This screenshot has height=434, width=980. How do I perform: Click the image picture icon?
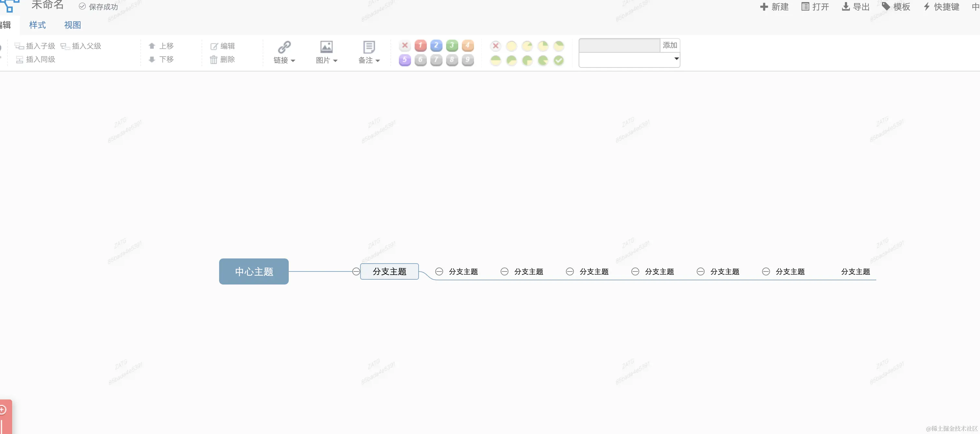[326, 47]
